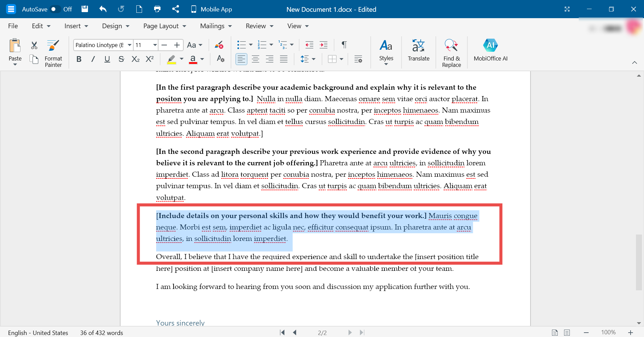
Task: Open Design menu
Action: tap(116, 26)
